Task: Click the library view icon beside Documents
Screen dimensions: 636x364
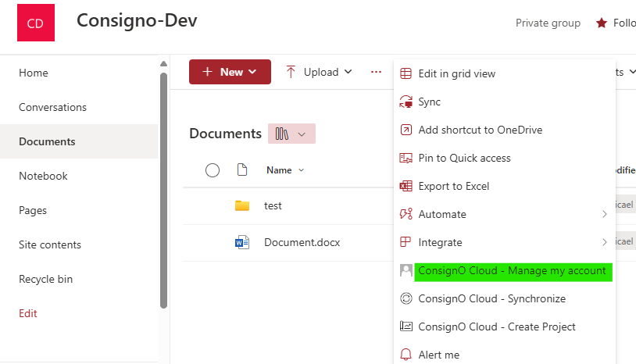Action: [282, 134]
